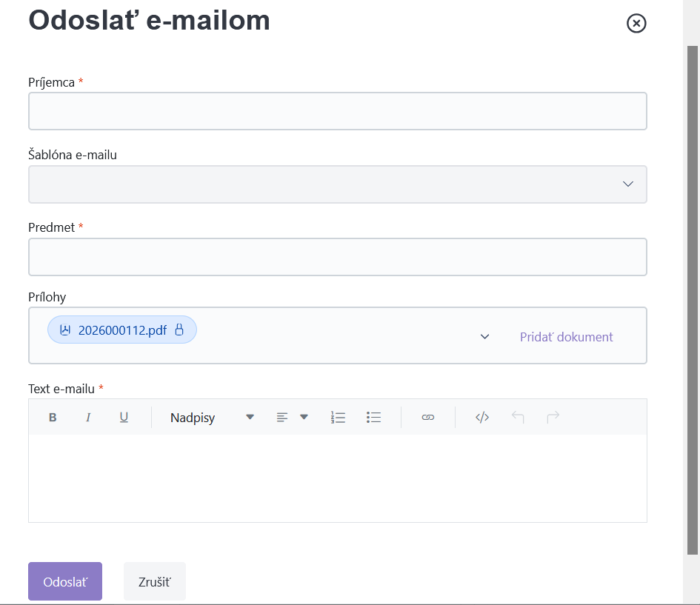Image resolution: width=700 pixels, height=605 pixels.
Task: Insert a numbered list
Action: [338, 417]
